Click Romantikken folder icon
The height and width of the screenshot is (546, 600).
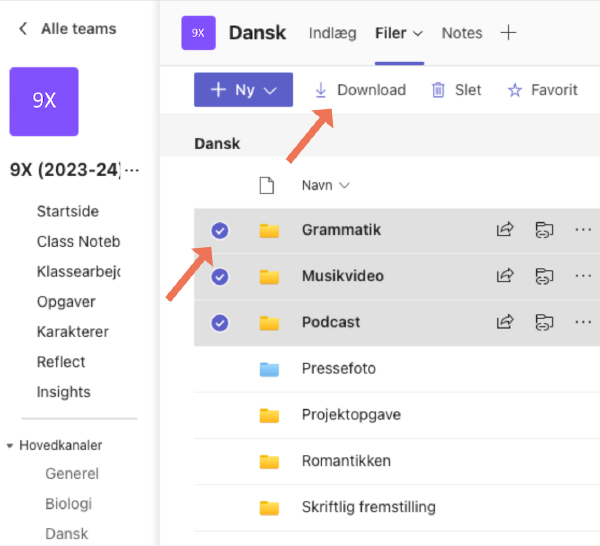(x=269, y=461)
